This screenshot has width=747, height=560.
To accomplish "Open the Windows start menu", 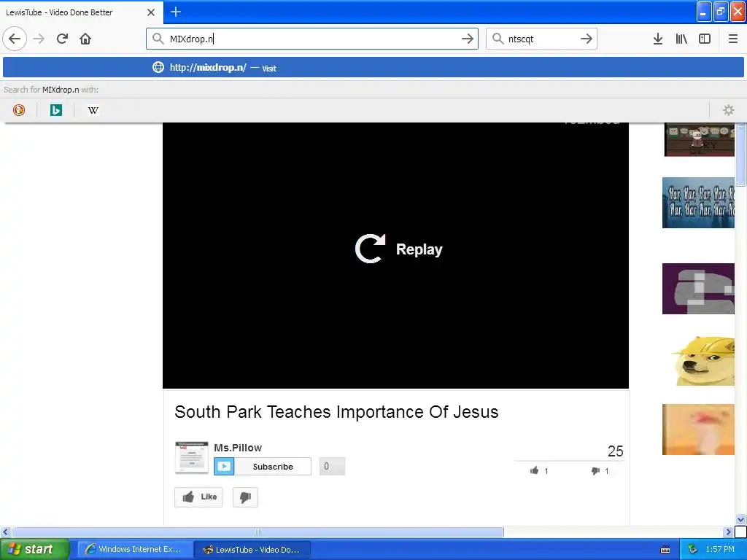I will pos(34,550).
